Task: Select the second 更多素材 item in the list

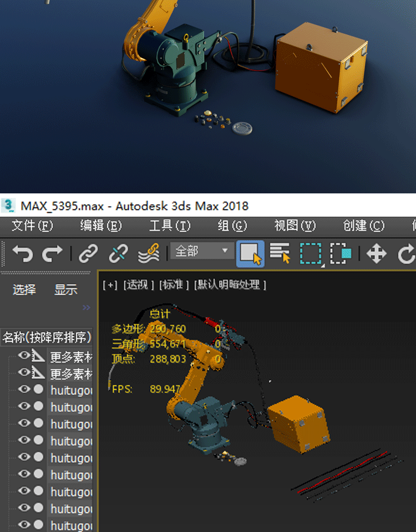Action: click(72, 374)
